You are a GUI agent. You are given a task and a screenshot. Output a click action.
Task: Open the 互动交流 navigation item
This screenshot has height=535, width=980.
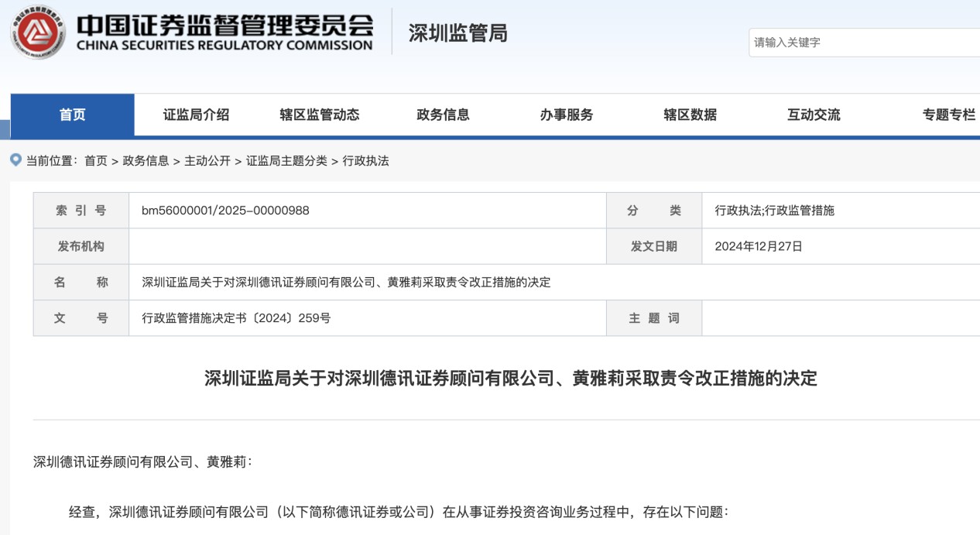click(814, 115)
